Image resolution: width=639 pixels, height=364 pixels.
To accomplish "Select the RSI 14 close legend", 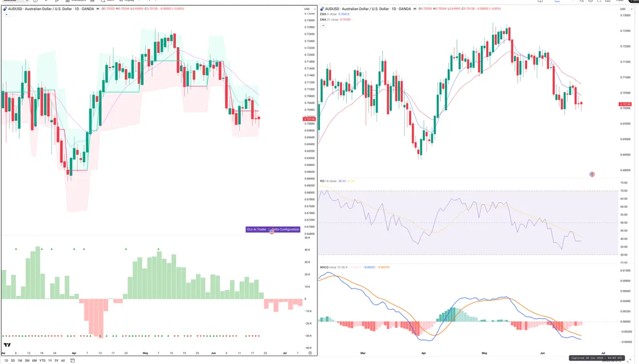I will click(x=328, y=181).
